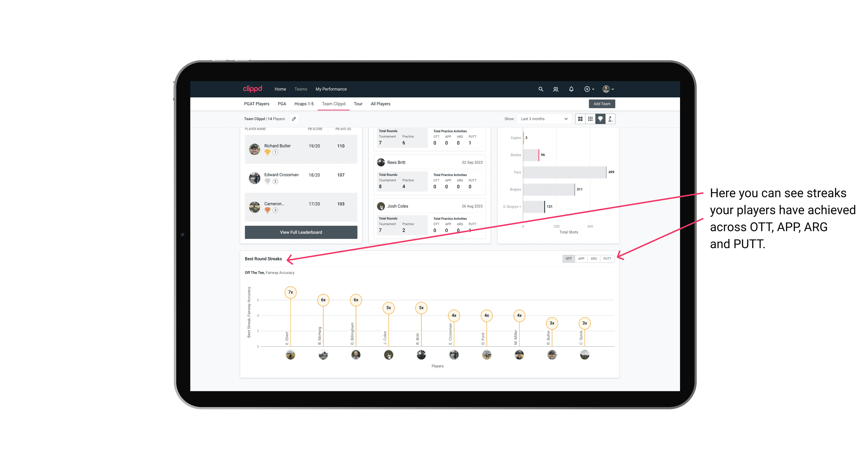Click the My Performance navigation dropdown
This screenshot has width=868, height=467.
[x=331, y=89]
